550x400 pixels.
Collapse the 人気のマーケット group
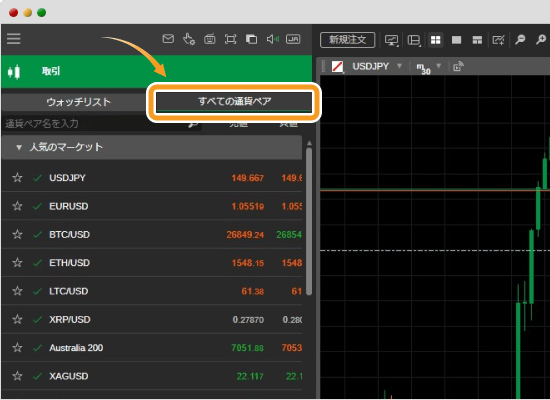coord(19,147)
